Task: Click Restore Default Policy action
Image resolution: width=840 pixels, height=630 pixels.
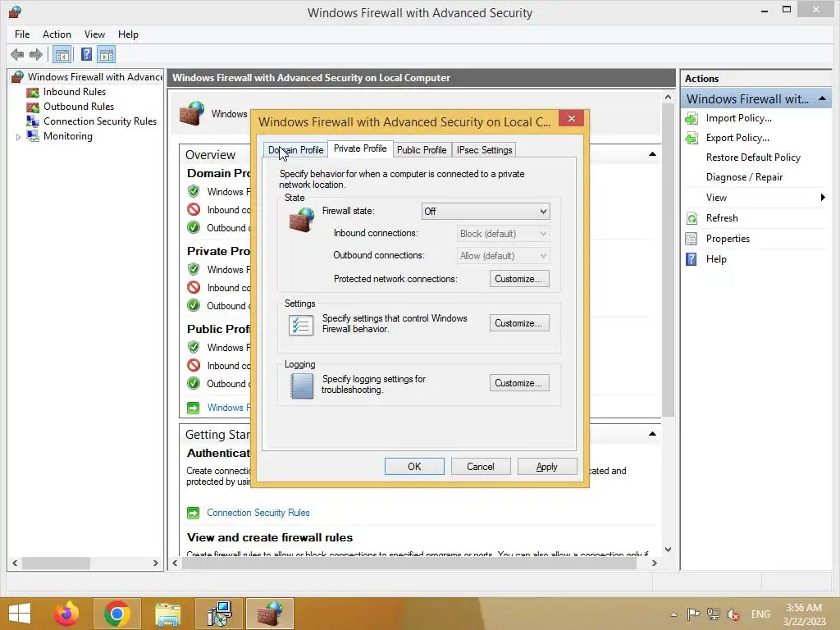Action: pos(753,157)
